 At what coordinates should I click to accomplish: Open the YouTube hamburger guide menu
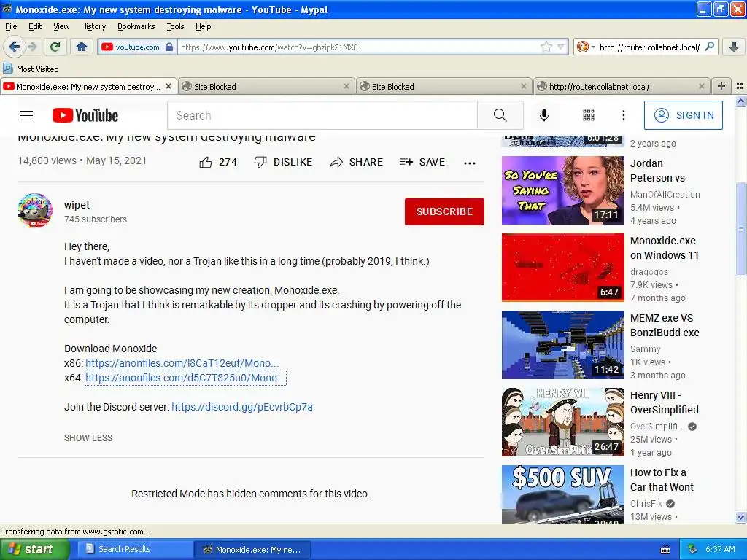pyautogui.click(x=26, y=115)
